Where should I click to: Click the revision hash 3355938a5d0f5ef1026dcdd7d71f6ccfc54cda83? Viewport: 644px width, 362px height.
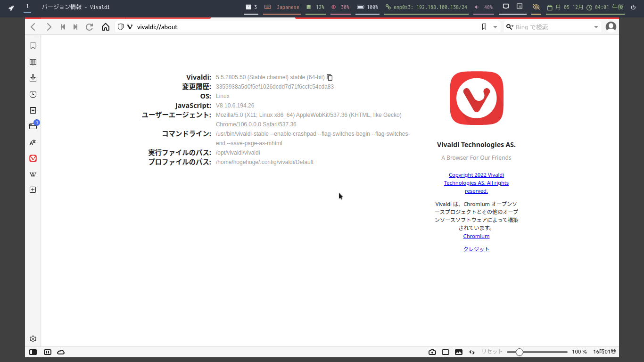click(x=275, y=87)
